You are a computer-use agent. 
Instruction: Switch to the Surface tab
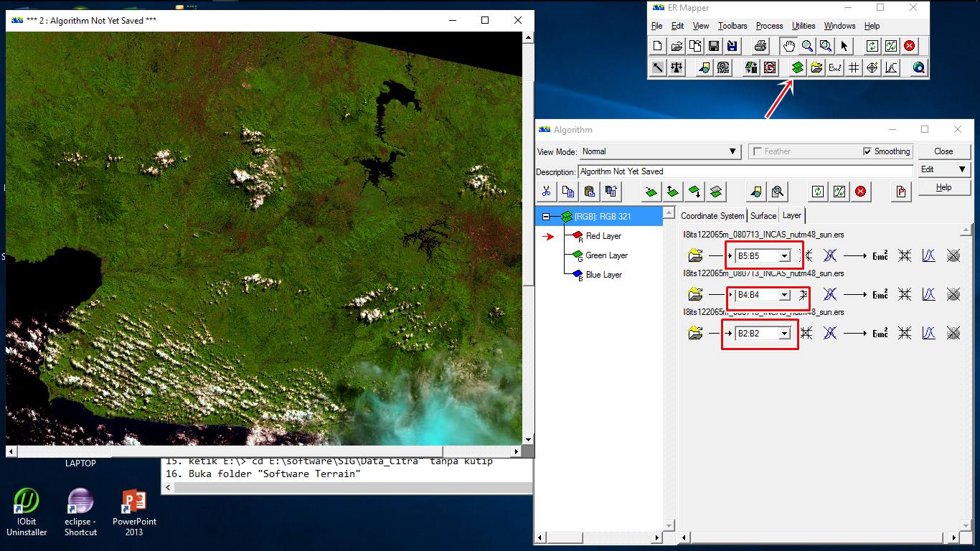(763, 215)
